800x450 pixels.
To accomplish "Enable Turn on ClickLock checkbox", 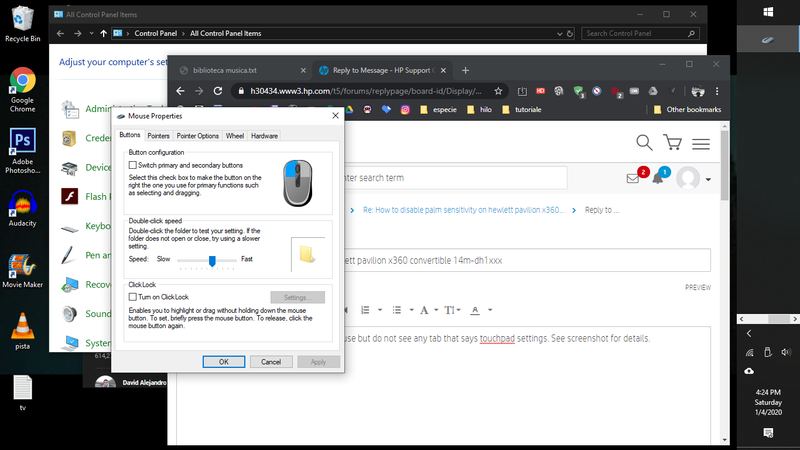I will (133, 297).
